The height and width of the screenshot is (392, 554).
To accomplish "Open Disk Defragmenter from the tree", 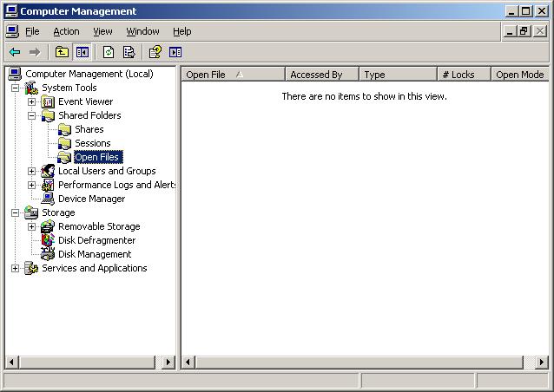I will 96,240.
